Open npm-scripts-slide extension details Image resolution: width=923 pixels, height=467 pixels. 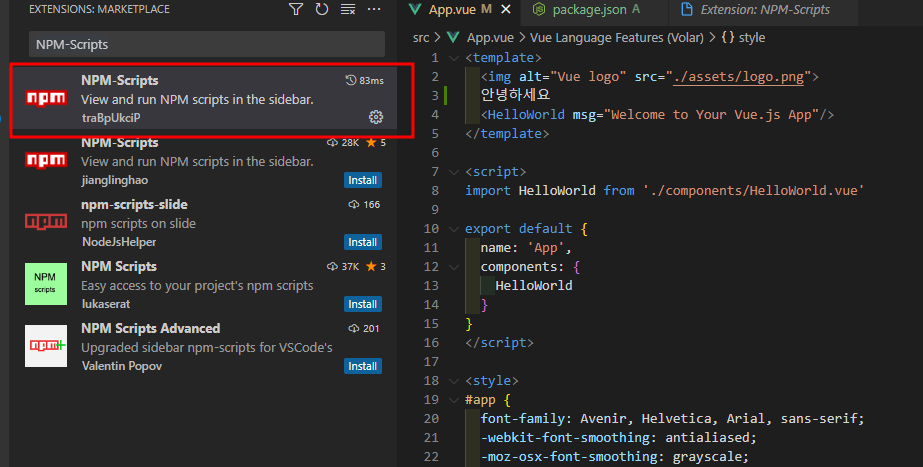204,222
